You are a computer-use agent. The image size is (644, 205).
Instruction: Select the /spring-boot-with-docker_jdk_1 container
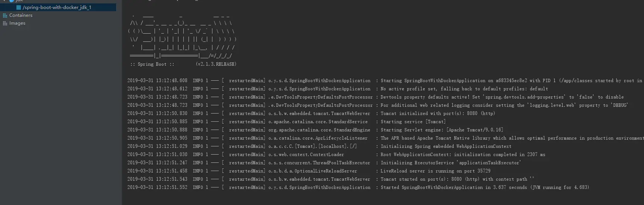(58, 7)
